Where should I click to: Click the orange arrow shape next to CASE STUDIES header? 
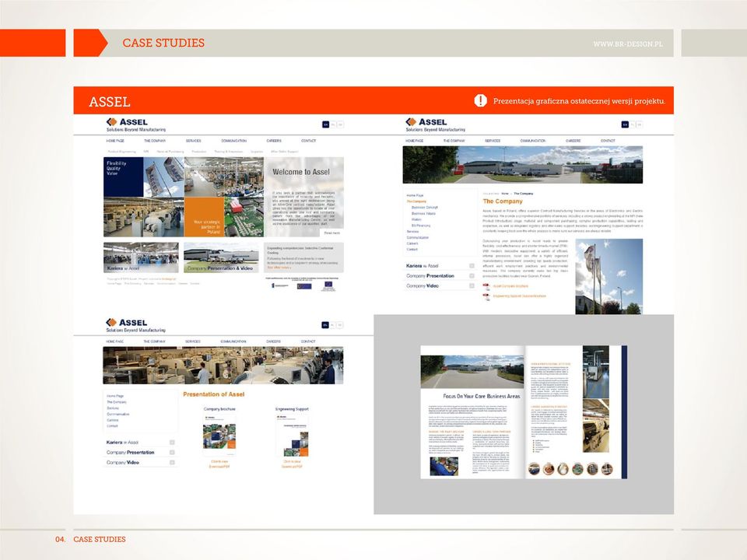coord(90,43)
